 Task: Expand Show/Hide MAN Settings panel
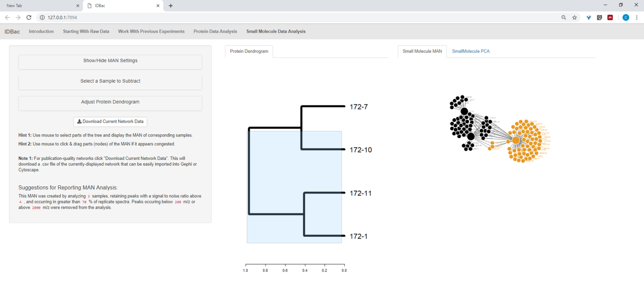[x=110, y=61]
